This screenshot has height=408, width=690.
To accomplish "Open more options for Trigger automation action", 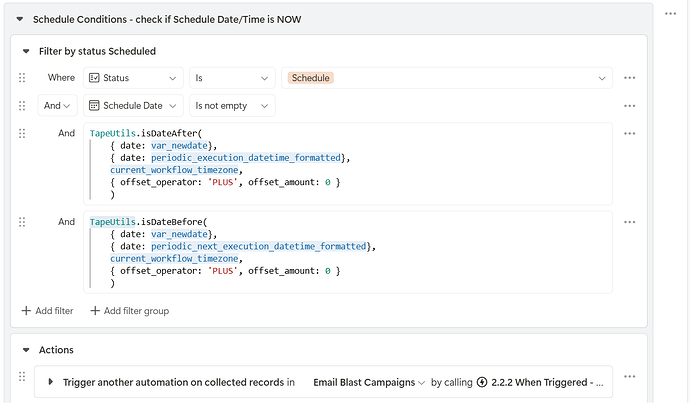I will [629, 376].
